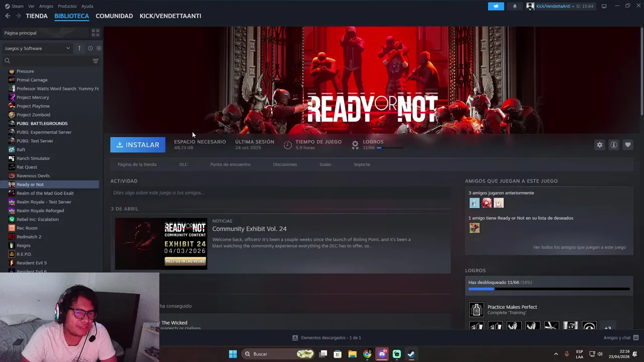Screen dimensions: 644x362
Task: Click the profile avatar next to Kick/VendettaAnti
Action: click(530, 6)
